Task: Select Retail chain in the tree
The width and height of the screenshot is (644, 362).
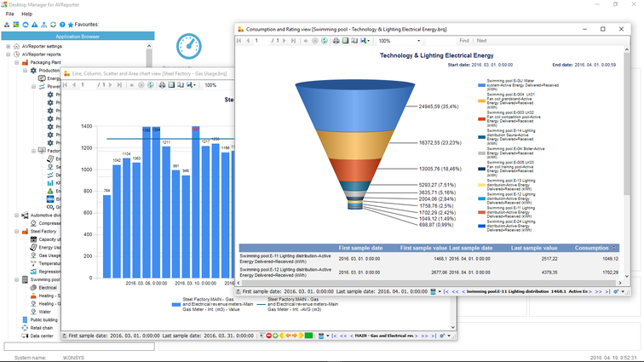Action: click(42, 328)
